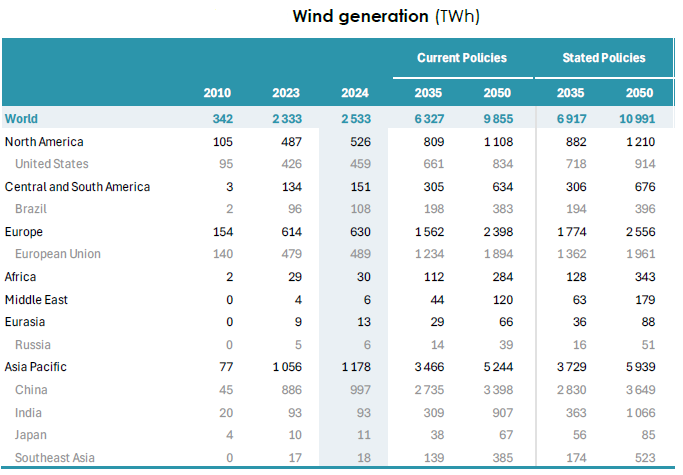Viewport: 683px width, 475px height.
Task: Select China's 2024 value of 997
Action: coord(357,390)
